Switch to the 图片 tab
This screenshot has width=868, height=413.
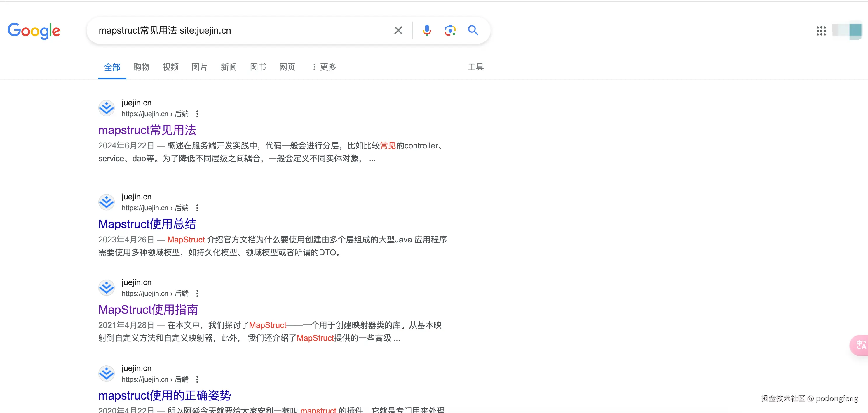click(199, 67)
